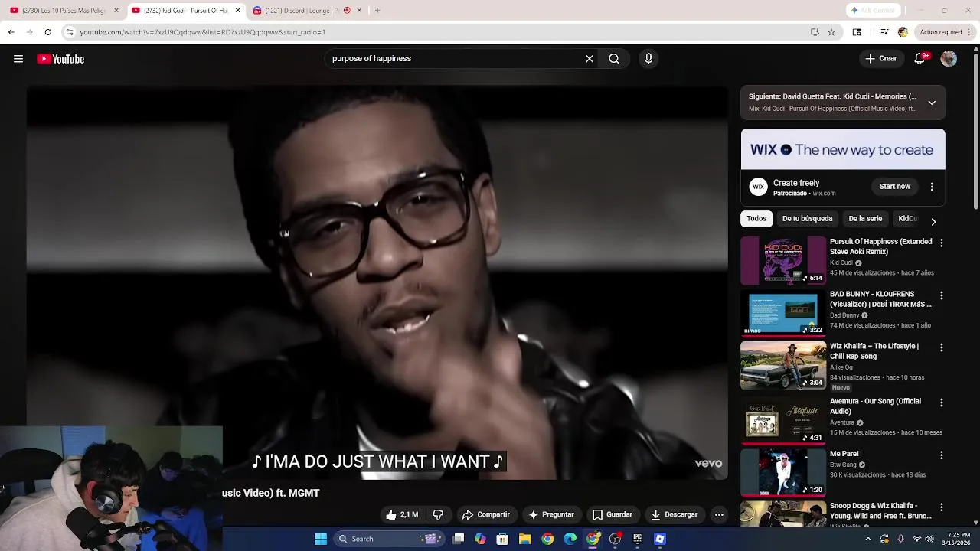
Task: Like the video with thumbs up
Action: tap(403, 515)
